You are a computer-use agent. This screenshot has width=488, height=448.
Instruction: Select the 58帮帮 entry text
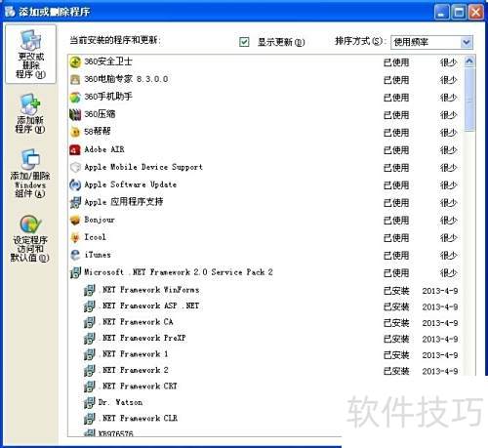(x=98, y=132)
